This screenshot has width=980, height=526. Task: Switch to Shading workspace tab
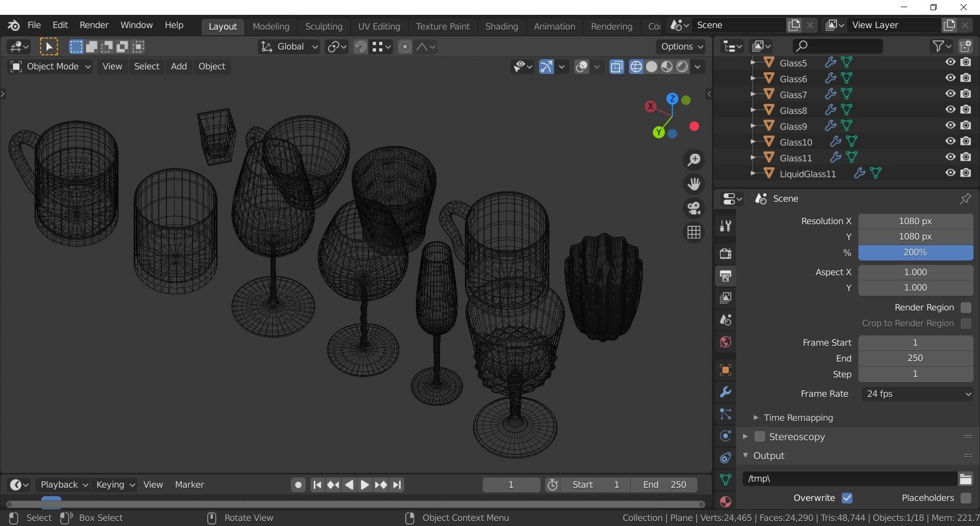tap(501, 27)
